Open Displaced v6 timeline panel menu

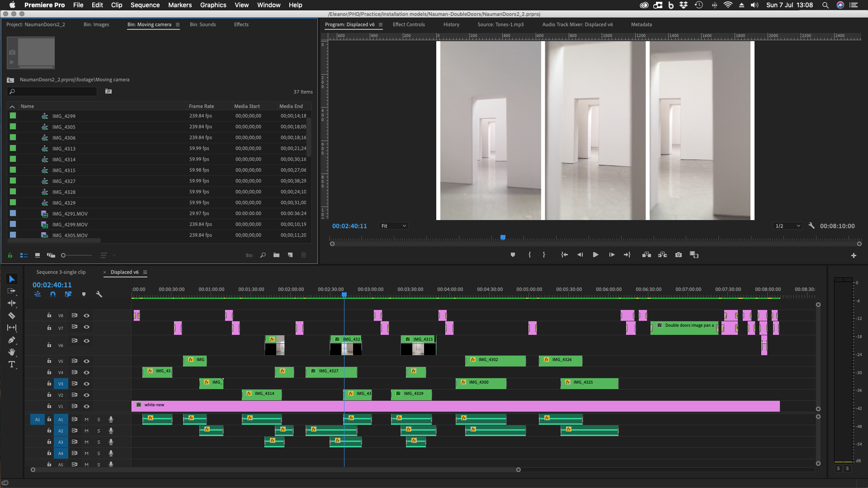click(x=145, y=272)
